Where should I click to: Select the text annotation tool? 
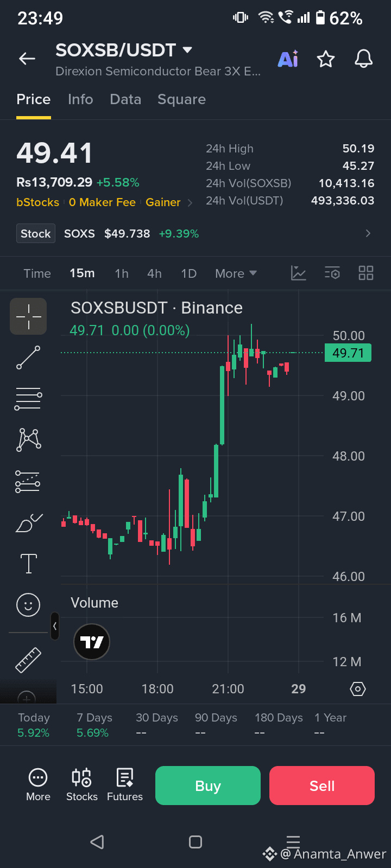tap(28, 564)
